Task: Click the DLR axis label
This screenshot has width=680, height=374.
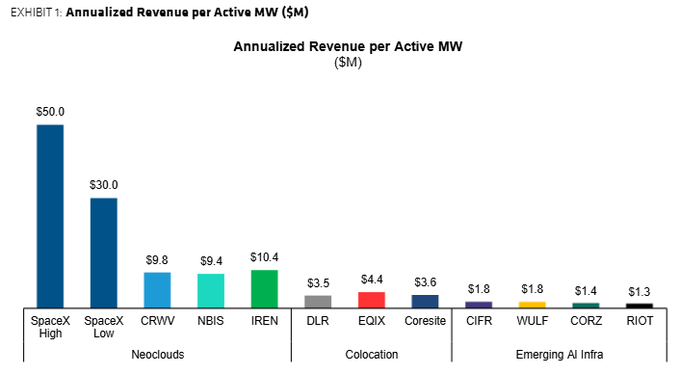Action: coord(318,321)
